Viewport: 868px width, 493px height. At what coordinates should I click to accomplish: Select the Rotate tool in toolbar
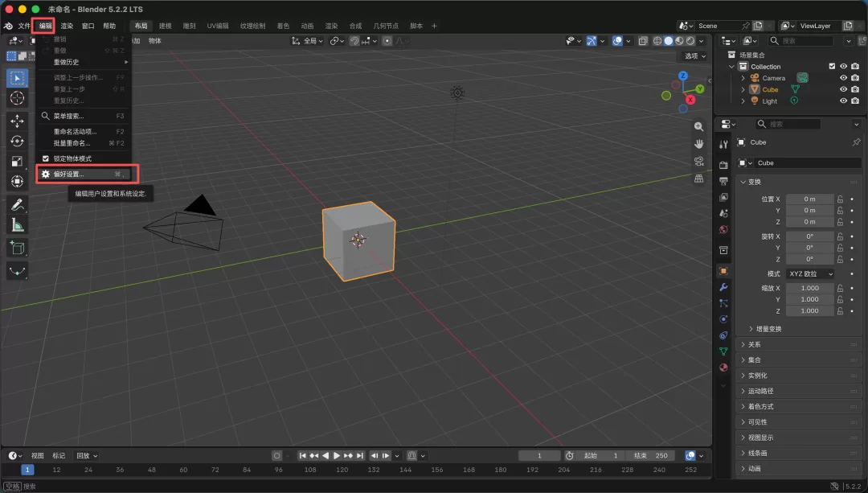point(17,141)
